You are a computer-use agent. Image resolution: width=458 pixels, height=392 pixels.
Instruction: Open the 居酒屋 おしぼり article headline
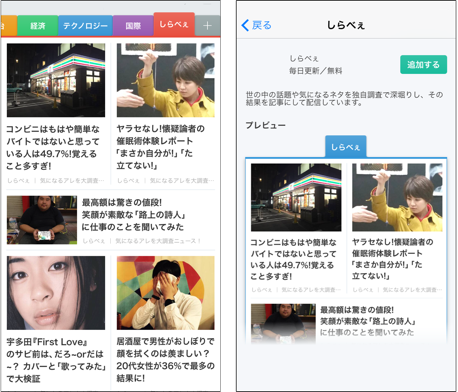(165, 360)
